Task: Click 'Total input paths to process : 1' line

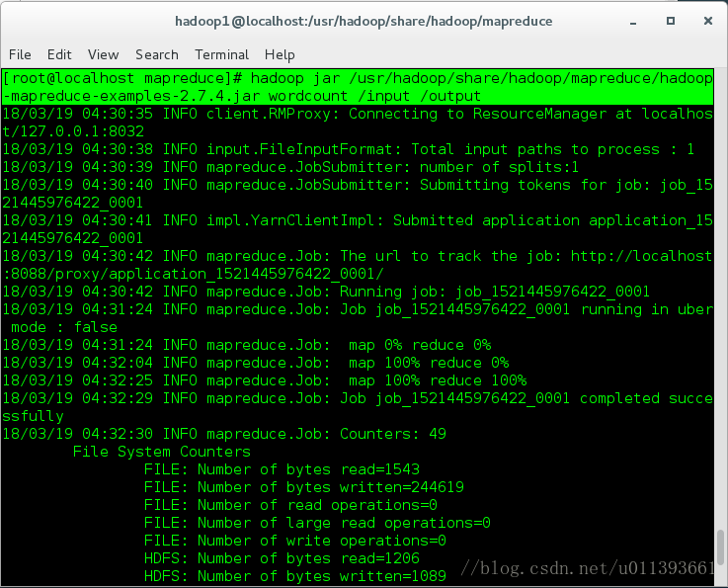Action: click(349, 149)
